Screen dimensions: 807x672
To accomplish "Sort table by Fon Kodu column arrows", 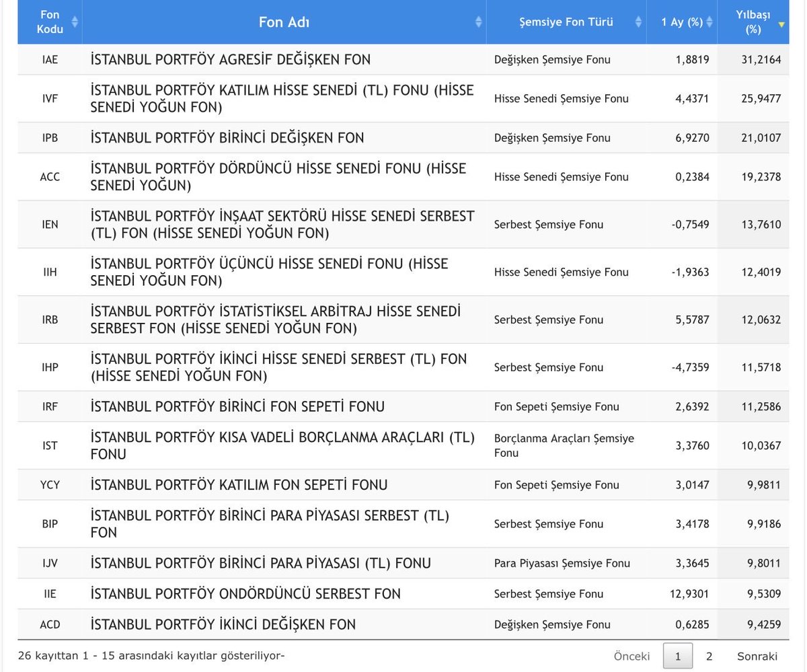I will [x=75, y=22].
